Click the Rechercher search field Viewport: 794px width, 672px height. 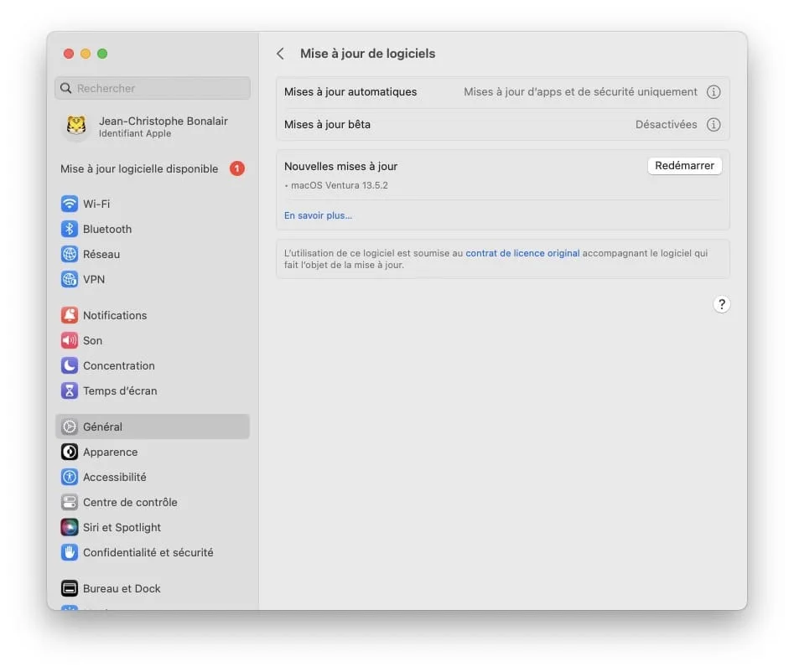tap(153, 89)
